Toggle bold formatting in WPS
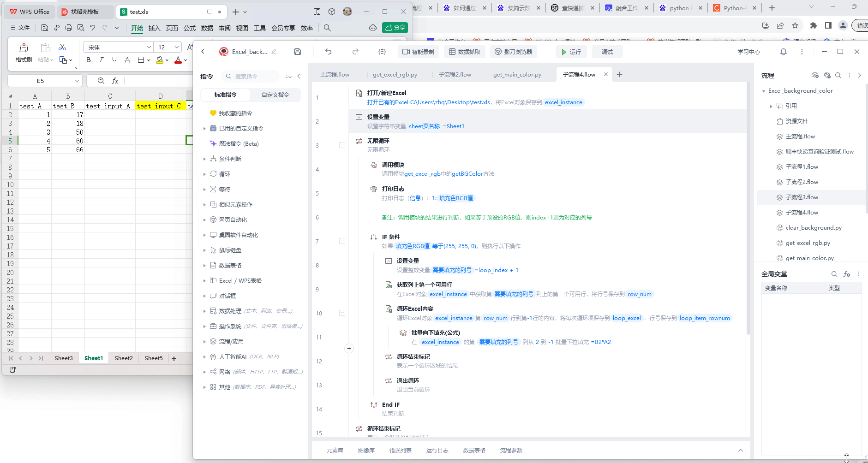 (x=89, y=60)
